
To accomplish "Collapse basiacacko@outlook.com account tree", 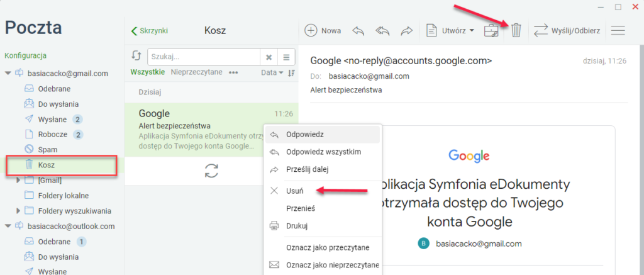I will click(x=8, y=226).
